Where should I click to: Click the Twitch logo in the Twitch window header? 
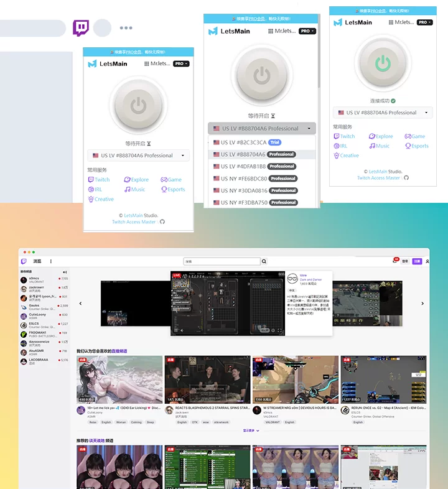point(24,261)
